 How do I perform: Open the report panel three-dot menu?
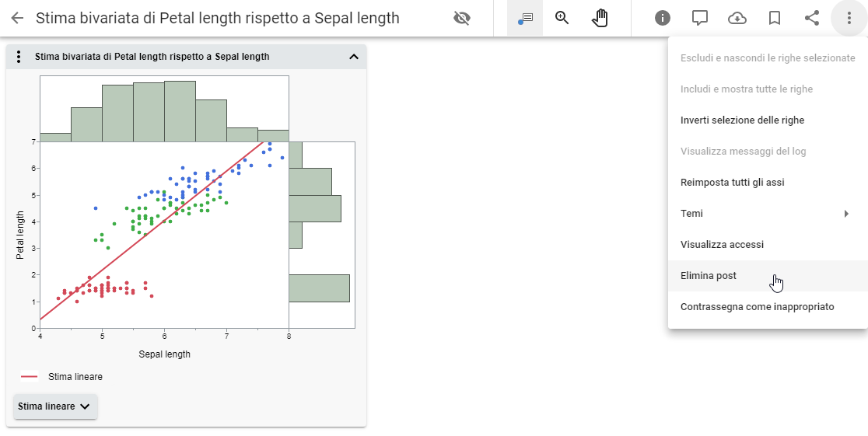pyautogui.click(x=19, y=57)
